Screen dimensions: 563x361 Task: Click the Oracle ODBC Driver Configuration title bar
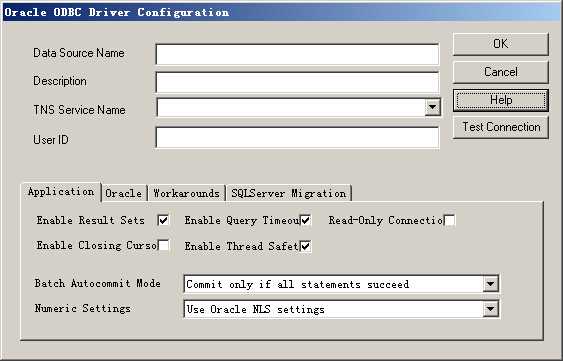(282, 12)
